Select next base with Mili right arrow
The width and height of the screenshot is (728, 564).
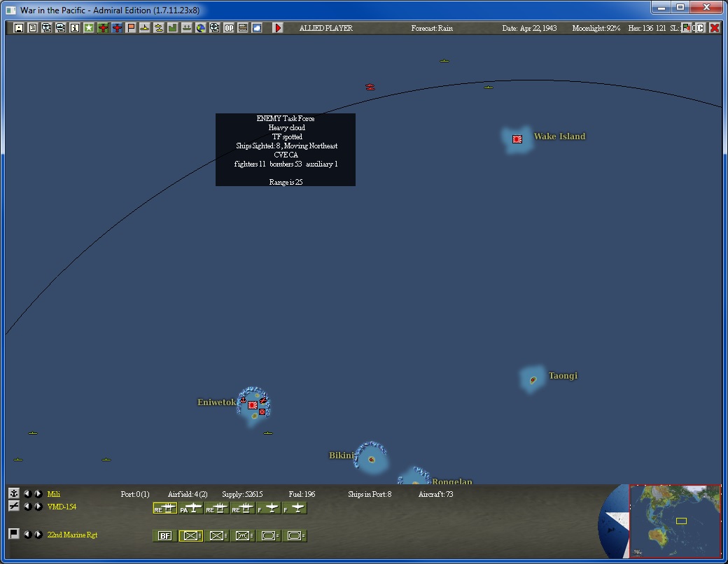click(38, 494)
